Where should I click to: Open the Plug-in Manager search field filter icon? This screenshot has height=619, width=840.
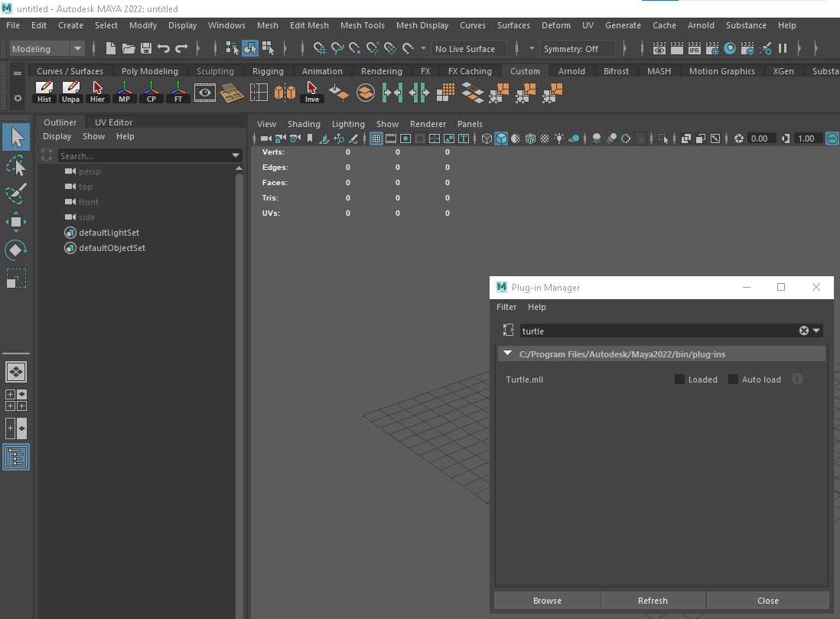(508, 331)
